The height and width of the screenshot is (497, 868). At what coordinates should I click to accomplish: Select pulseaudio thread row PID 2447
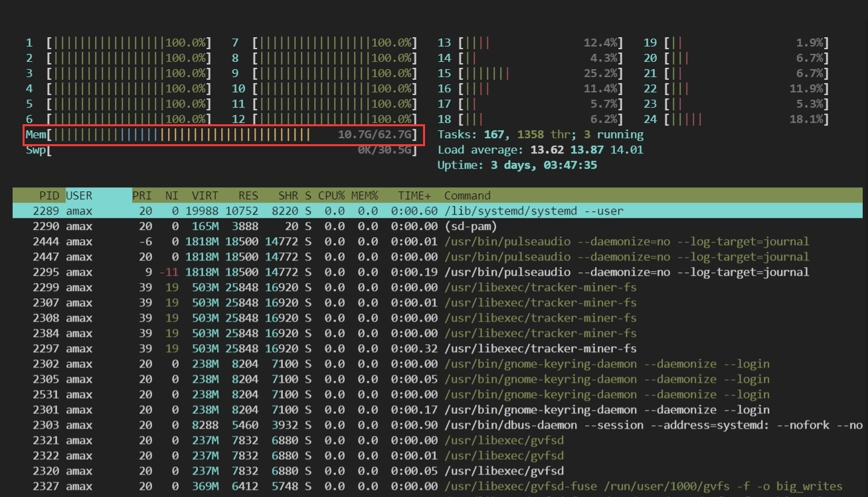point(438,256)
